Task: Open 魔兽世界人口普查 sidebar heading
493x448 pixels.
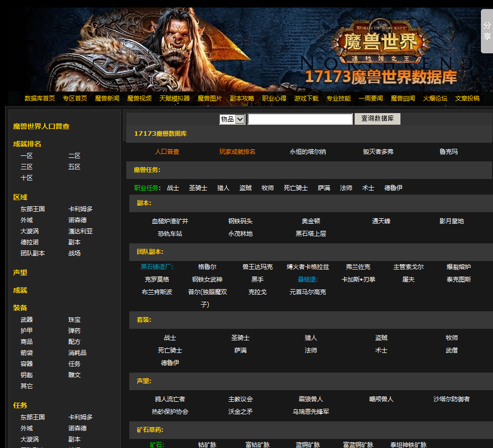Action: (x=41, y=126)
